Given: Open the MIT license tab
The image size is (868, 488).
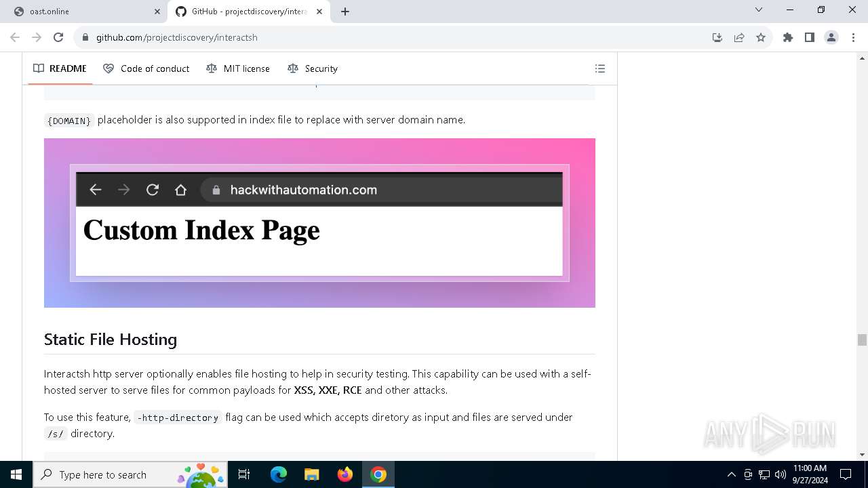Looking at the screenshot, I should pyautogui.click(x=238, y=68).
